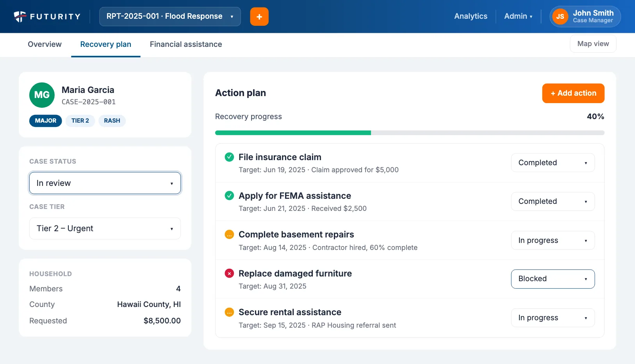
Task: Click the orange status icon for Secure rental assistance
Action: 229,312
